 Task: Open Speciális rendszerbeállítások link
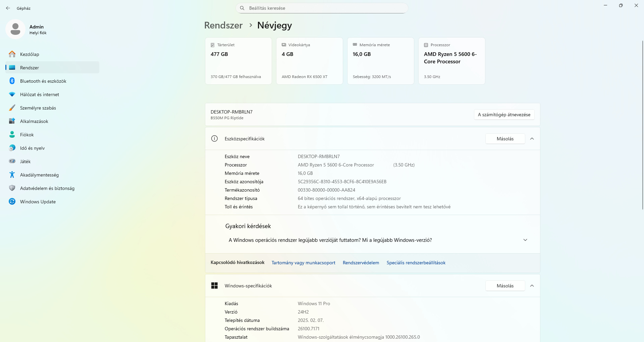pyautogui.click(x=416, y=263)
